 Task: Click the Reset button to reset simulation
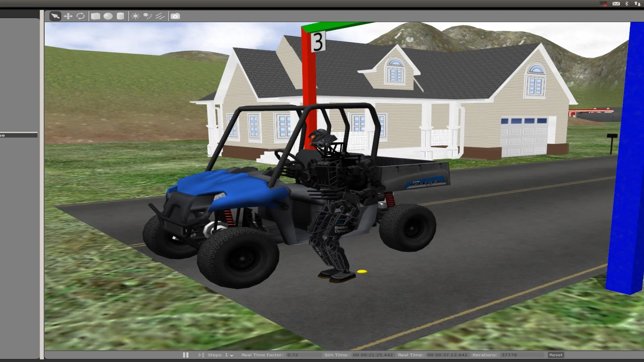click(x=555, y=355)
